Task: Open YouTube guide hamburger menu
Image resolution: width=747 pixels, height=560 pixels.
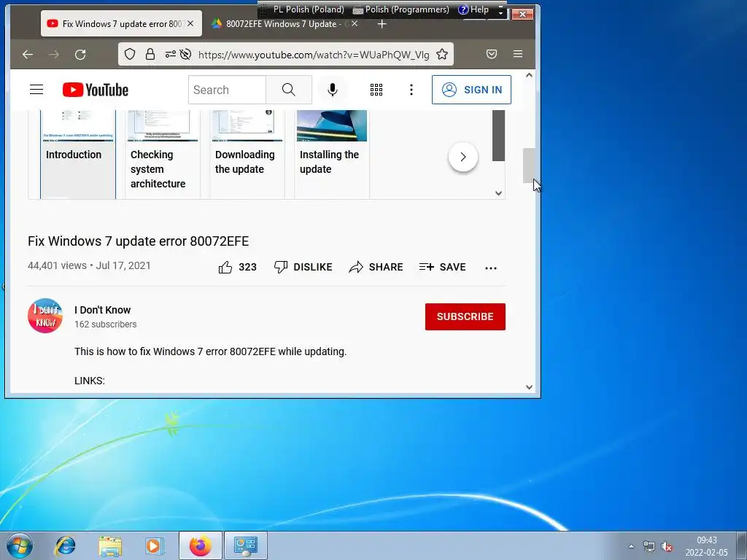Action: point(36,90)
